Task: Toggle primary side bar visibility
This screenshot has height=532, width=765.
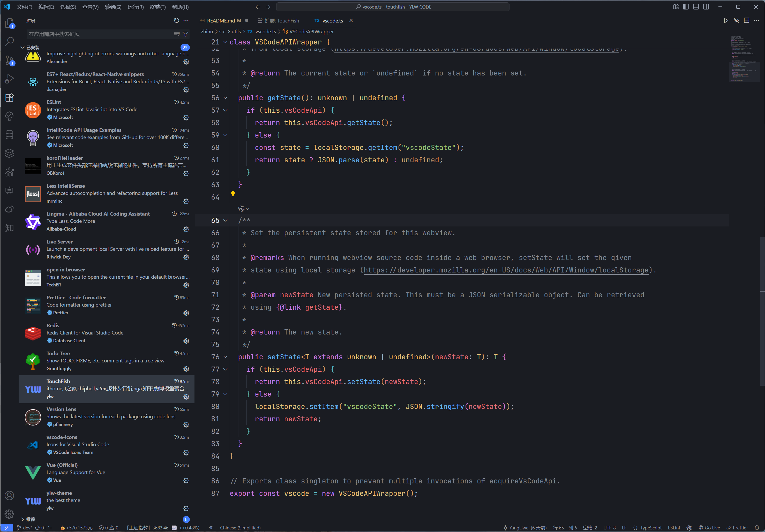Action: click(x=686, y=7)
